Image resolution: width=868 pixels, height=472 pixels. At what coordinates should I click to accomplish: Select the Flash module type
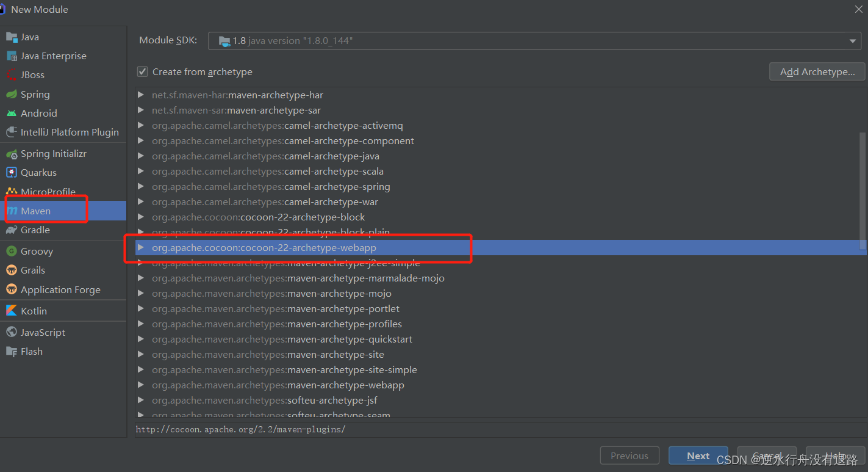[x=63, y=351]
